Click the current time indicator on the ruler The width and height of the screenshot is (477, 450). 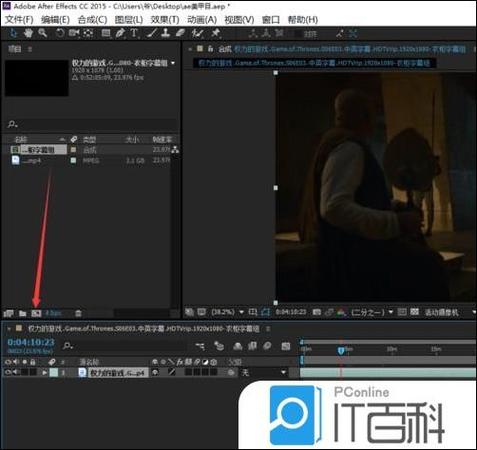point(341,351)
